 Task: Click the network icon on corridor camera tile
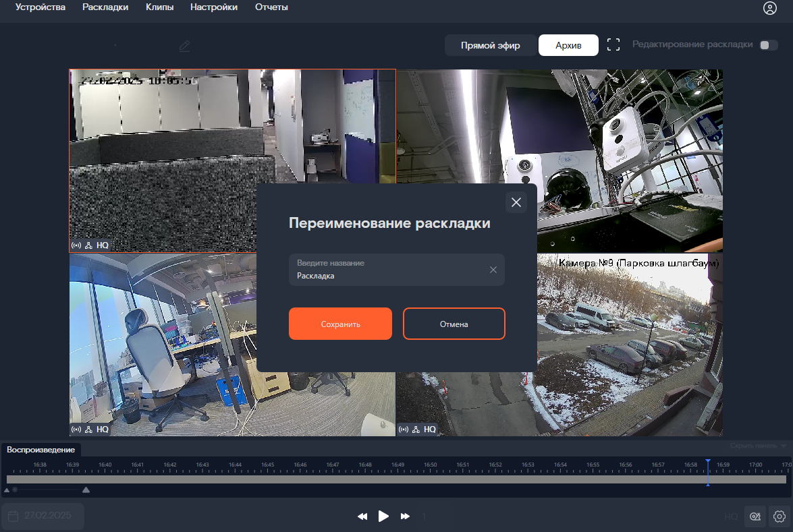point(88,245)
